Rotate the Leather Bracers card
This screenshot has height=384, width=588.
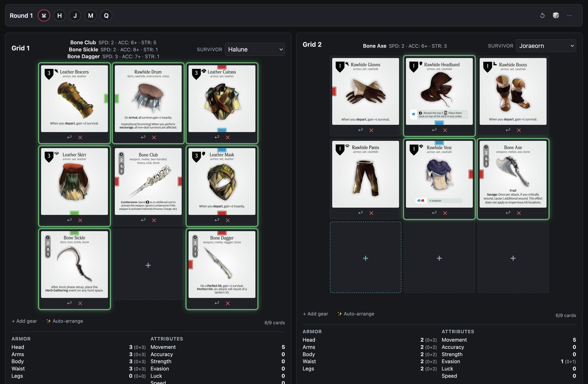pyautogui.click(x=69, y=137)
